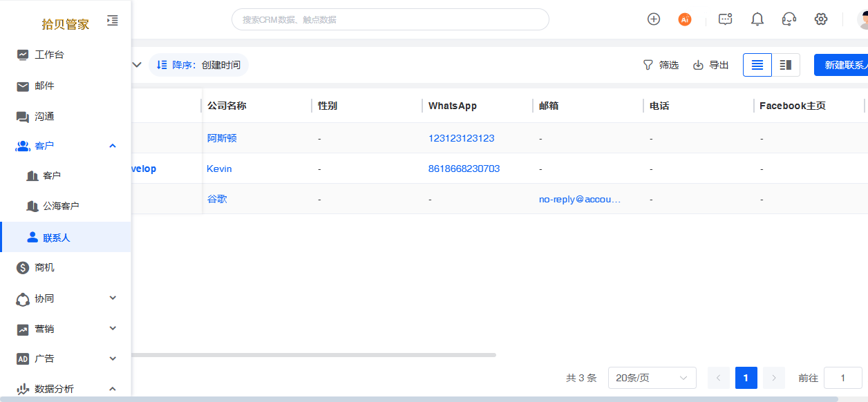
Task: Click the 广告 AD icon
Action: [23, 359]
